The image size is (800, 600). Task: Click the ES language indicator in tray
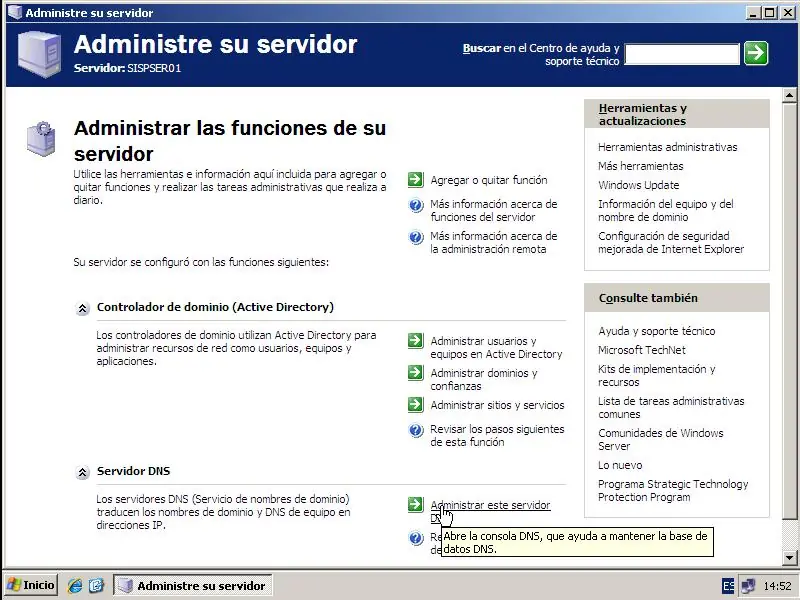click(x=728, y=586)
